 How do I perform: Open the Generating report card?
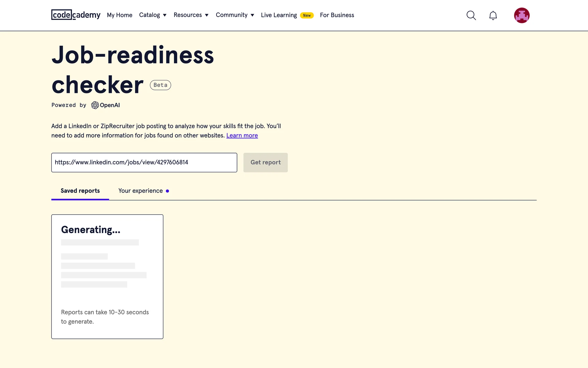(x=107, y=276)
